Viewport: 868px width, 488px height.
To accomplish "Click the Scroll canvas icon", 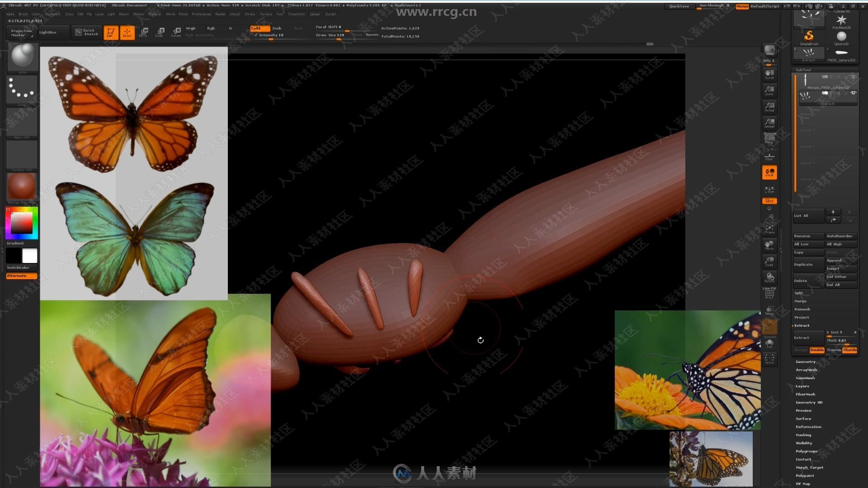I will click(x=769, y=75).
